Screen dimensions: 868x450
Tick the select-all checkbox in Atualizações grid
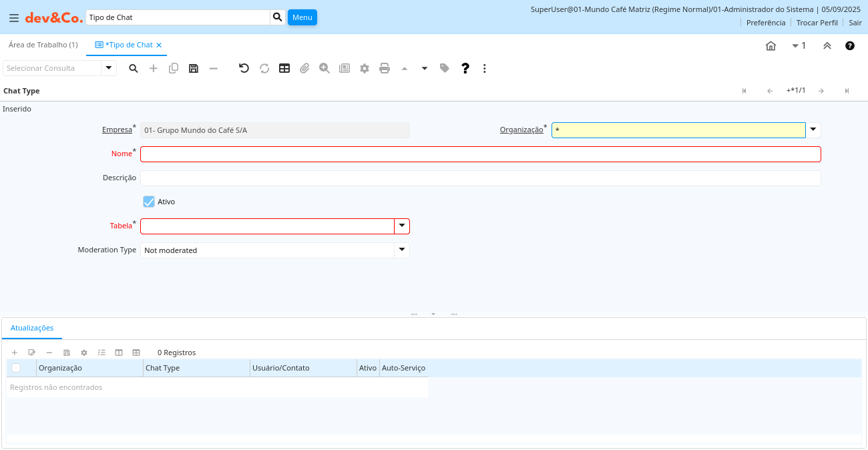[x=16, y=368]
